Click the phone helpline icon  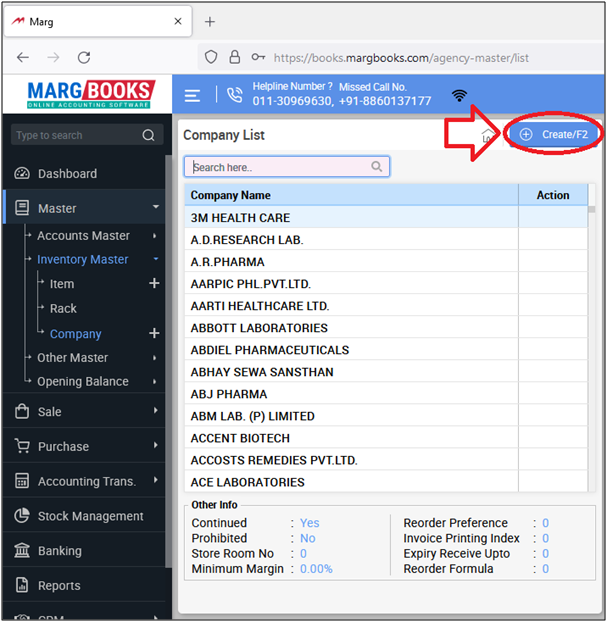click(234, 96)
